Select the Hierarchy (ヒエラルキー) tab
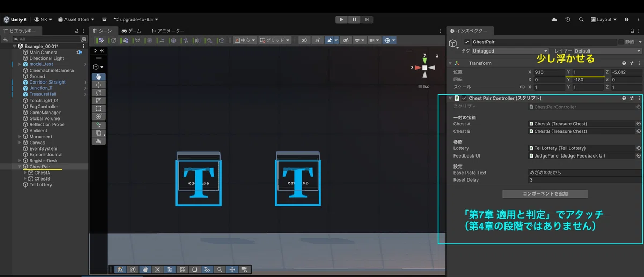644x277 pixels. pos(20,31)
